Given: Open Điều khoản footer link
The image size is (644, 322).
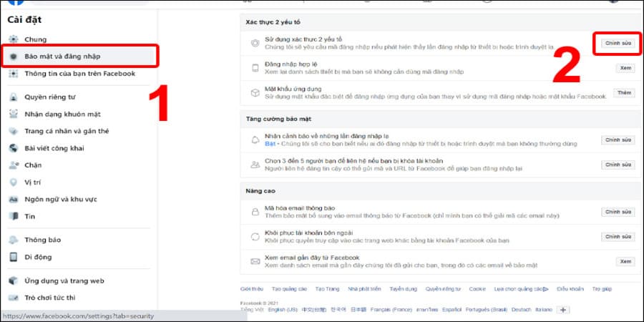Looking at the screenshot, I should (x=570, y=289).
